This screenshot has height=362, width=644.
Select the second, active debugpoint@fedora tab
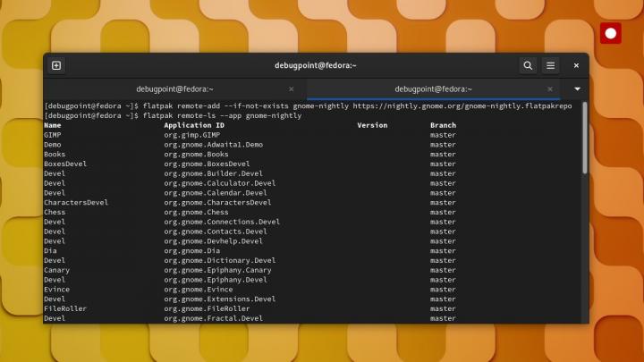433,89
